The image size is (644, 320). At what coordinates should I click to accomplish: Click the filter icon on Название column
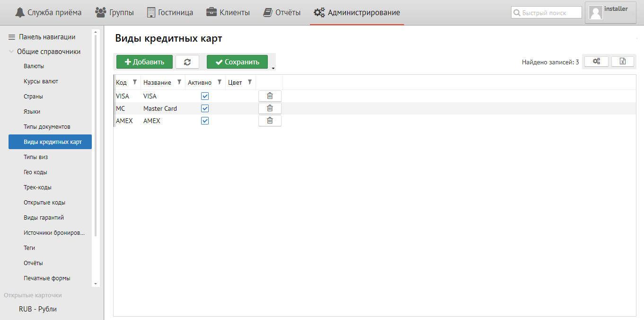[179, 82]
